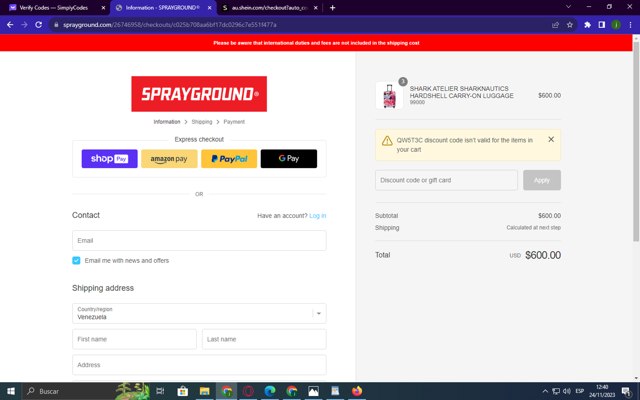Uncheck Email me with news and offers
This screenshot has height=400, width=640.
(x=76, y=260)
